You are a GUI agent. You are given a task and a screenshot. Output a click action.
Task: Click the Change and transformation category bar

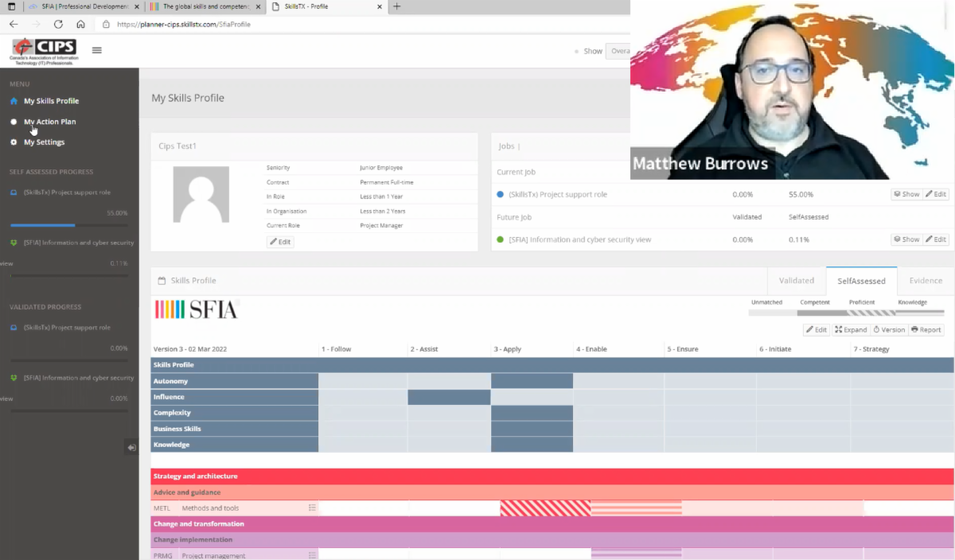point(552,524)
